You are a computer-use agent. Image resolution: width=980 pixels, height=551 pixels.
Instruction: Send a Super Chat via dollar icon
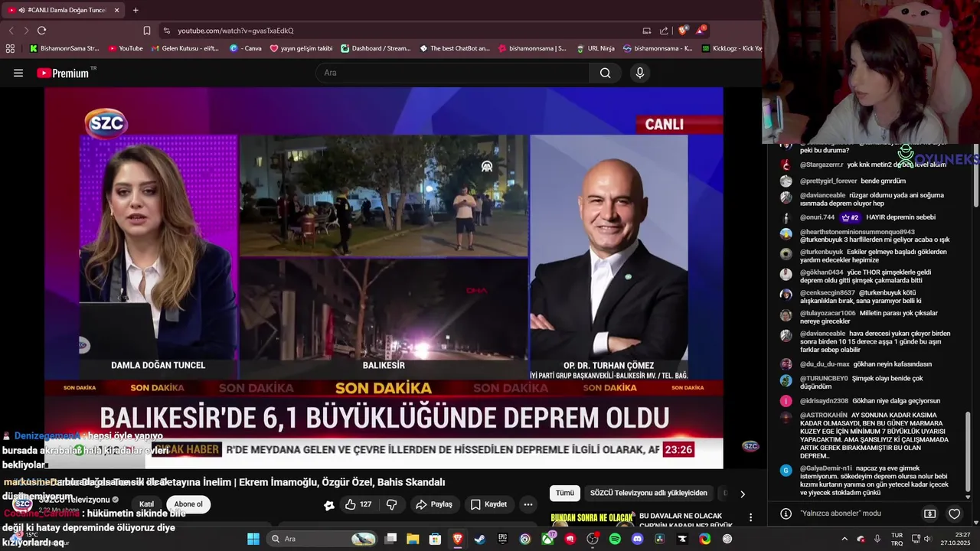[x=929, y=514]
